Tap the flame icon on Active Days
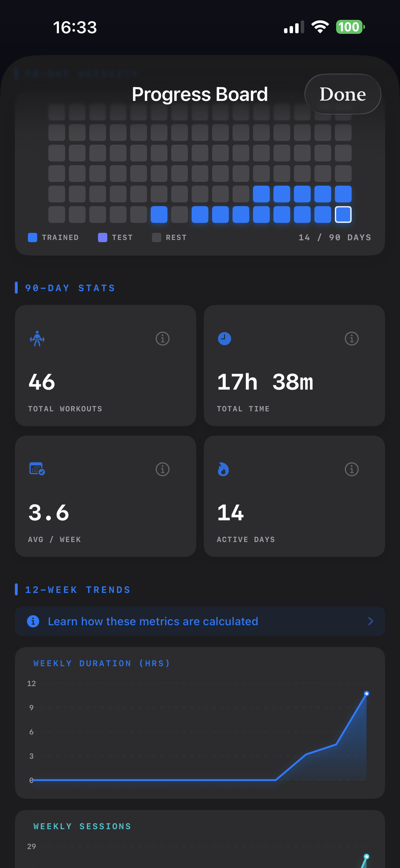The height and width of the screenshot is (868, 400). click(223, 469)
